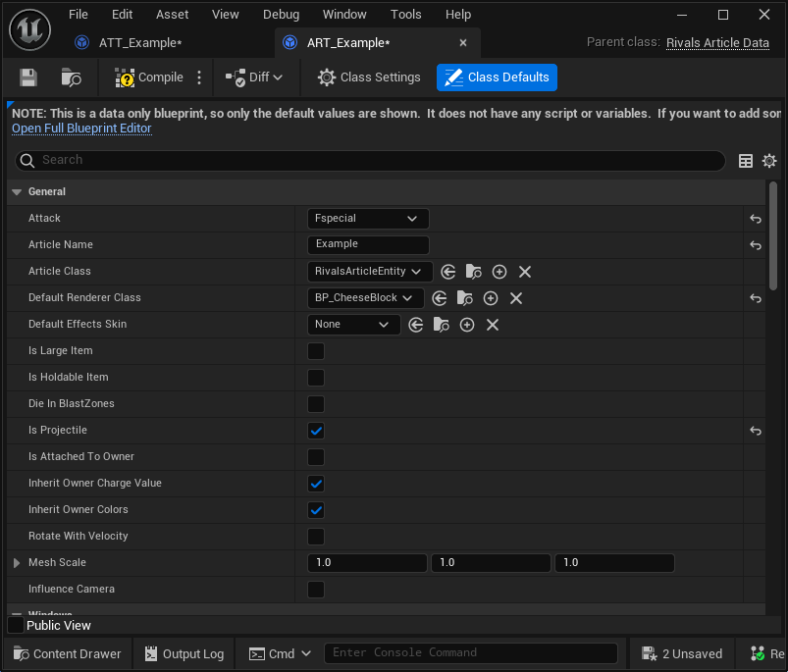Open the Tools menu
Viewport: 788px width, 672px height.
(x=405, y=15)
